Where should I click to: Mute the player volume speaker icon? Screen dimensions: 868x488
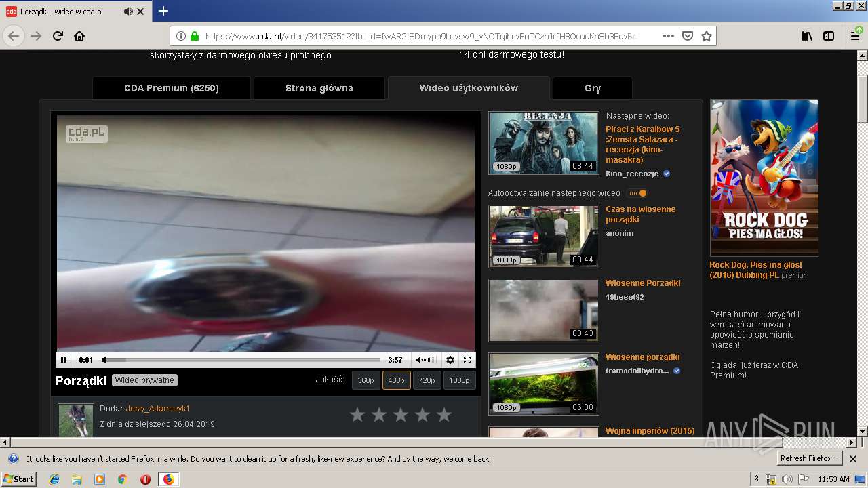pyautogui.click(x=418, y=360)
